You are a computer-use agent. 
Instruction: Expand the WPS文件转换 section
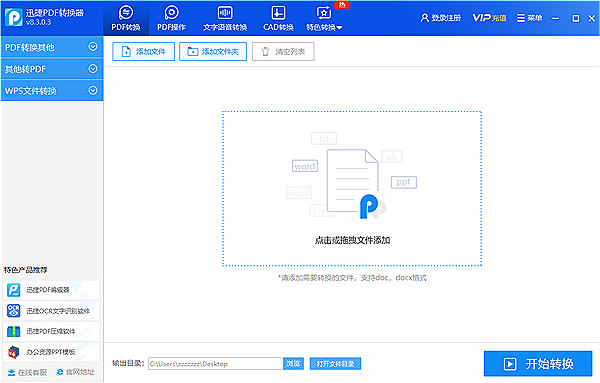click(52, 91)
